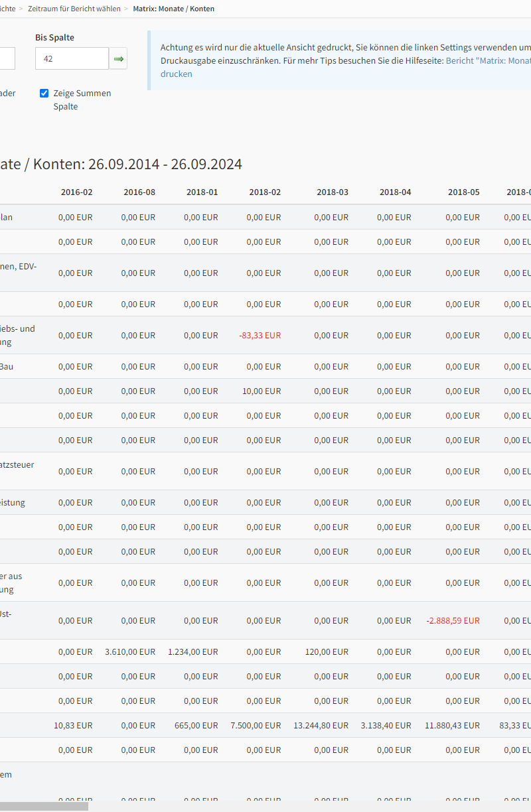Click the 2018-05 column header

point(463,192)
